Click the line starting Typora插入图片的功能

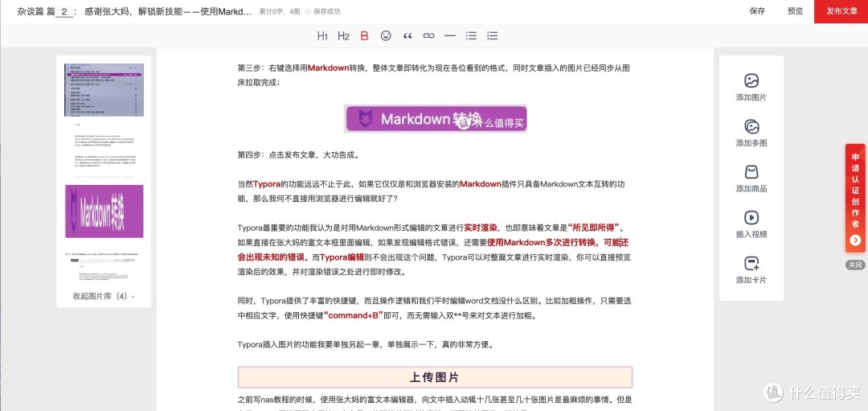coord(366,344)
